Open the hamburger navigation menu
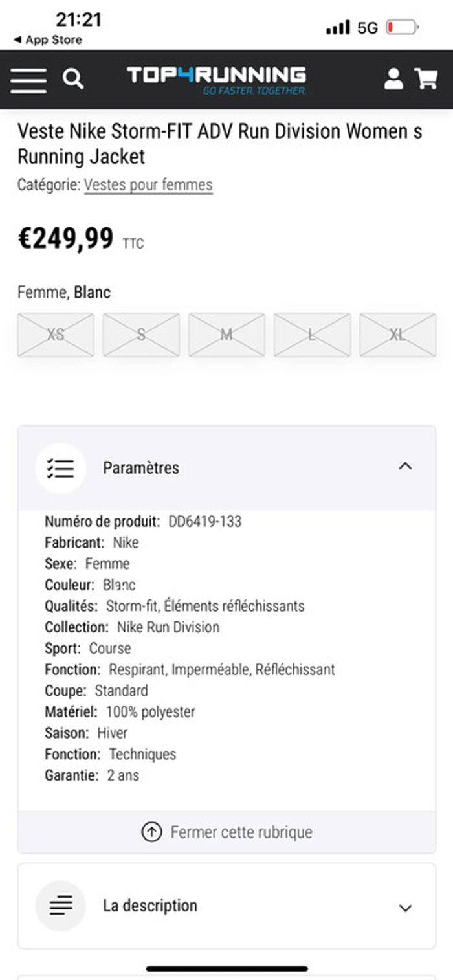453x980 pixels. pyautogui.click(x=28, y=80)
